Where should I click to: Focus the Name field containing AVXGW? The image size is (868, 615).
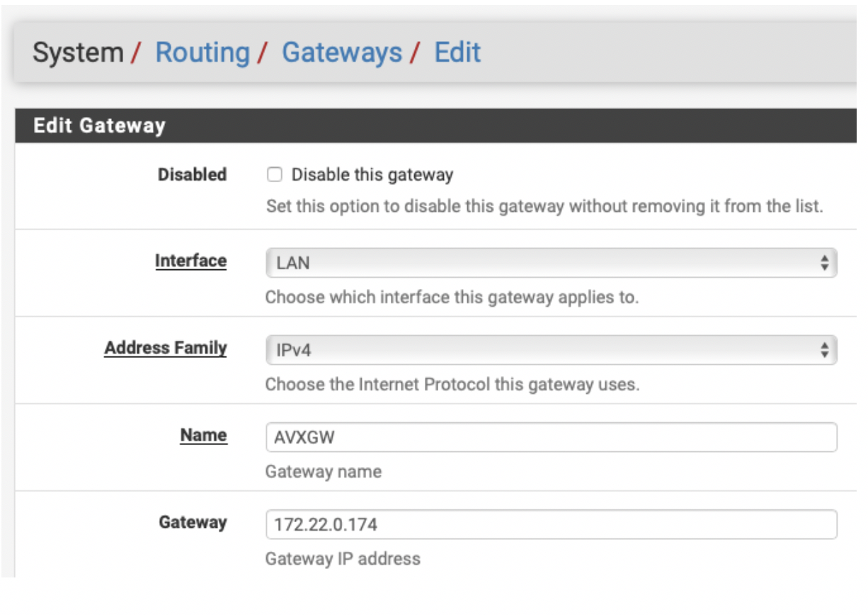point(551,437)
